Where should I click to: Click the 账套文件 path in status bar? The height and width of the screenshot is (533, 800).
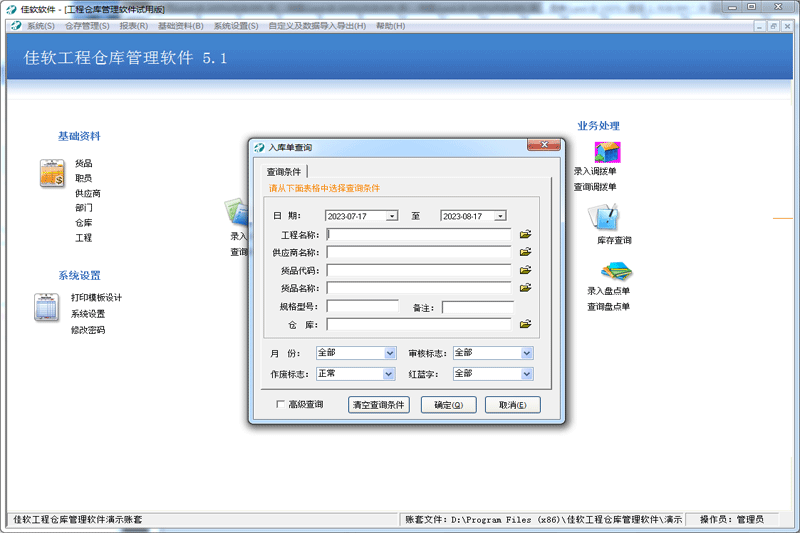point(543,519)
